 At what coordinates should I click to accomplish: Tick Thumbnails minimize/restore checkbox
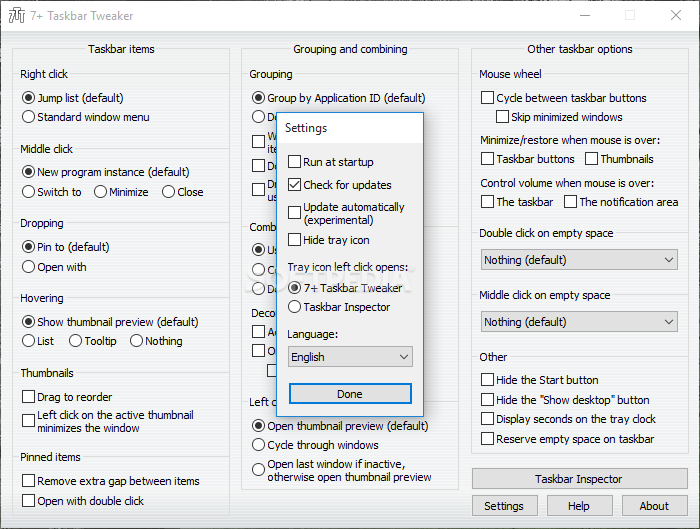click(x=592, y=158)
